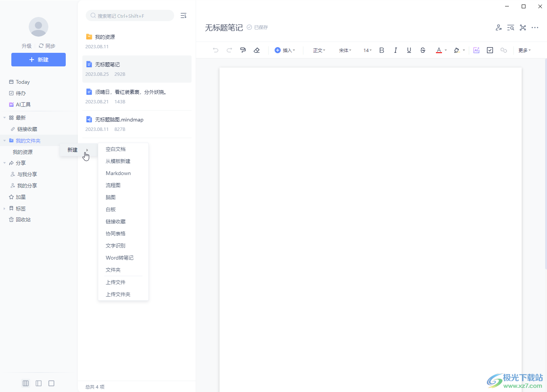Click the undo arrow icon
The width and height of the screenshot is (547, 392).
pyautogui.click(x=216, y=50)
